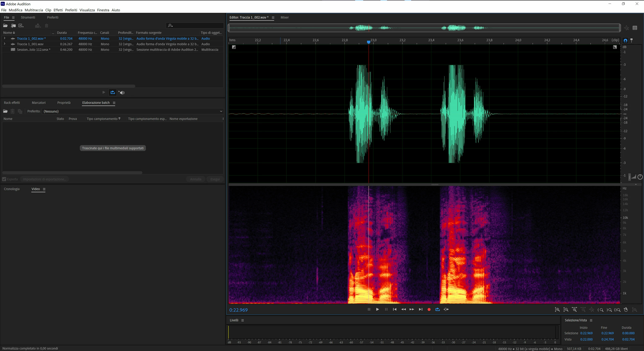Expand Traccia 1_002.wav tree arrow

tap(4, 38)
